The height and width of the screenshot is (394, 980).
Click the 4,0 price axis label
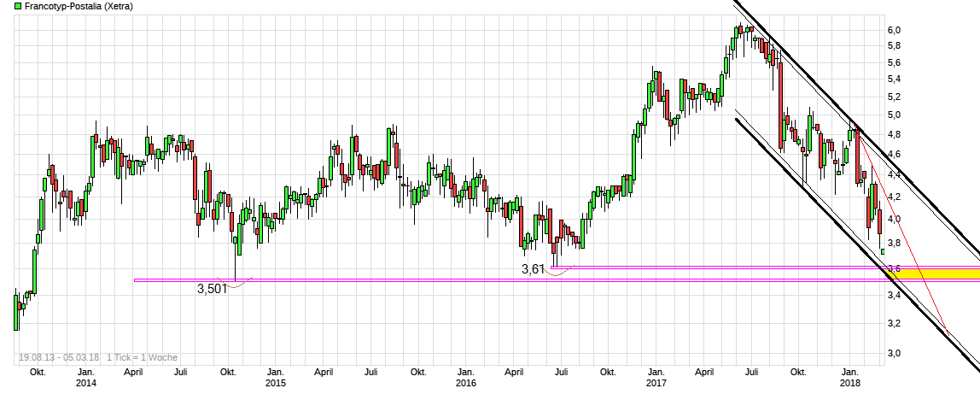point(894,219)
